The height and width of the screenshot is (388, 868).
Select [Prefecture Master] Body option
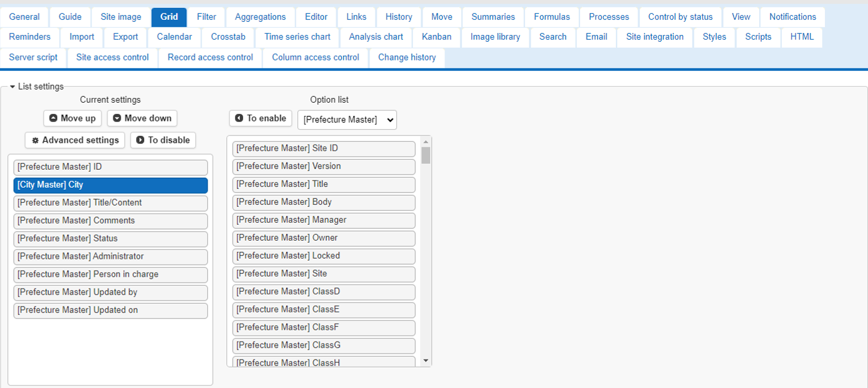pos(324,202)
